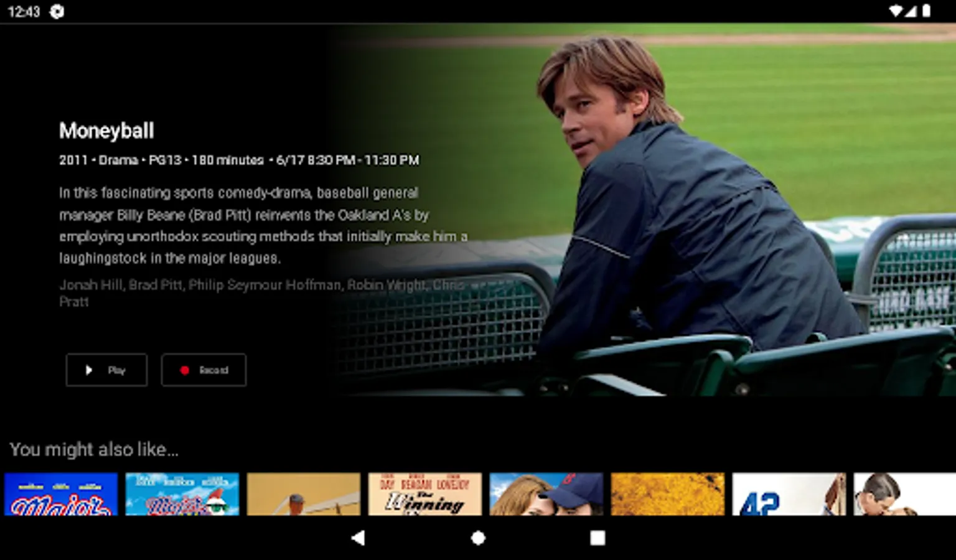The height and width of the screenshot is (560, 956).
Task: Tap the 12:43 clock in status bar
Action: [x=24, y=11]
